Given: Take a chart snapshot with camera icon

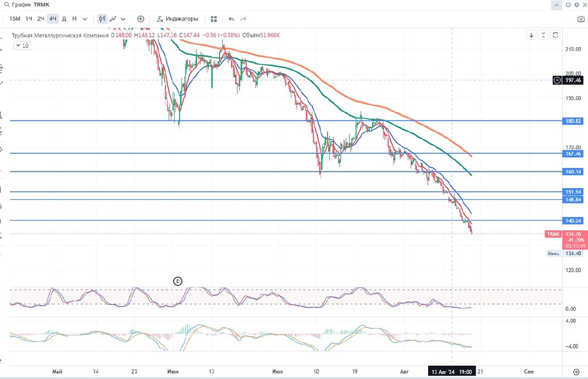Looking at the screenshot, I should coord(581,19).
